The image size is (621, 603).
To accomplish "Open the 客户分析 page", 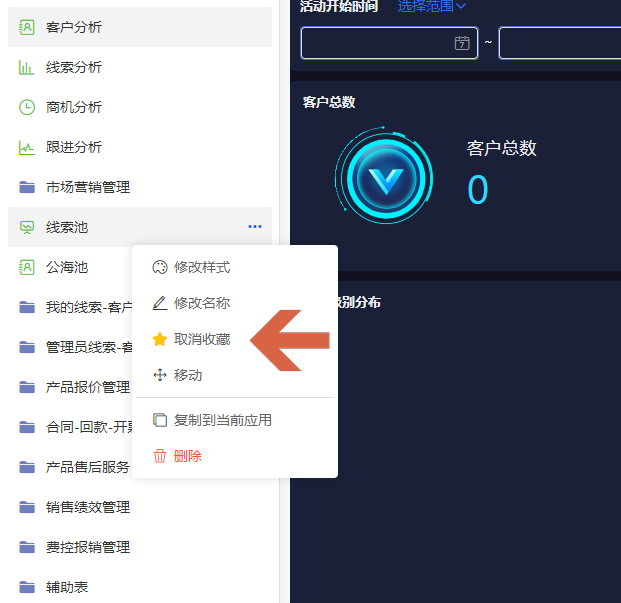I will 140,27.
